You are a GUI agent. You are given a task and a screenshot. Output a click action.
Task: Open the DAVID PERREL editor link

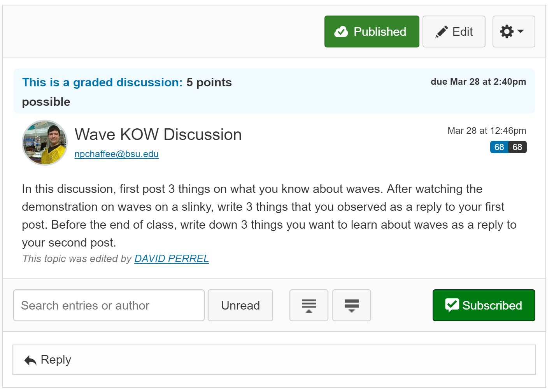pyautogui.click(x=172, y=259)
